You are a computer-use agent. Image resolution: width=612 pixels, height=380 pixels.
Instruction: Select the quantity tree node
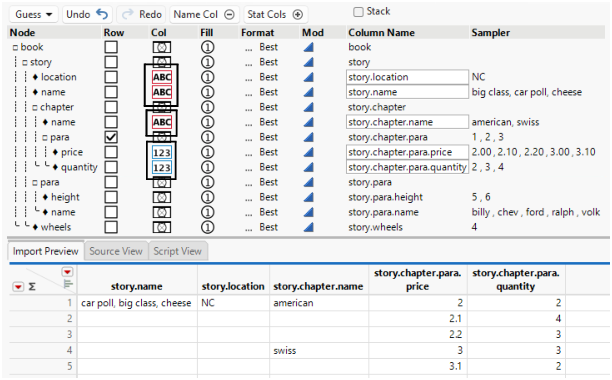(x=79, y=167)
